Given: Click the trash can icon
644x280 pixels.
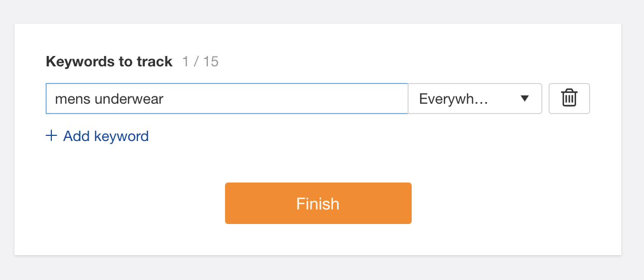Looking at the screenshot, I should coord(569,98).
